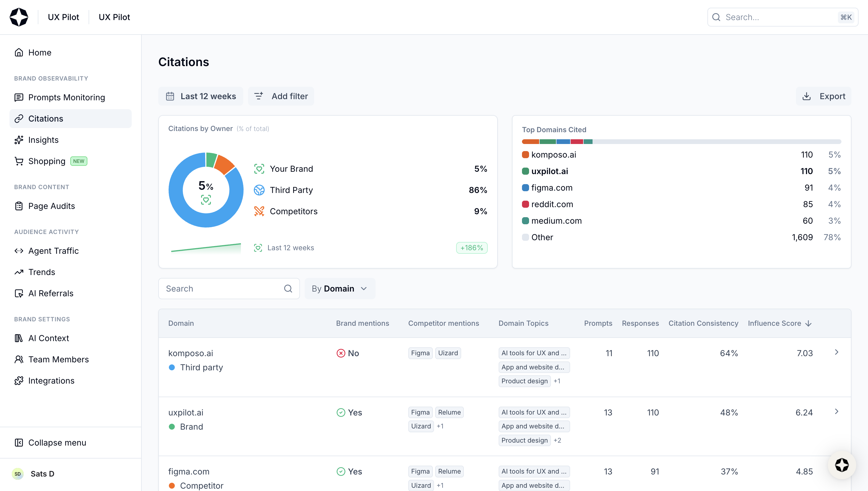This screenshot has height=491, width=868.
Task: Click the komposo.ai orange color swatch
Action: pos(525,155)
